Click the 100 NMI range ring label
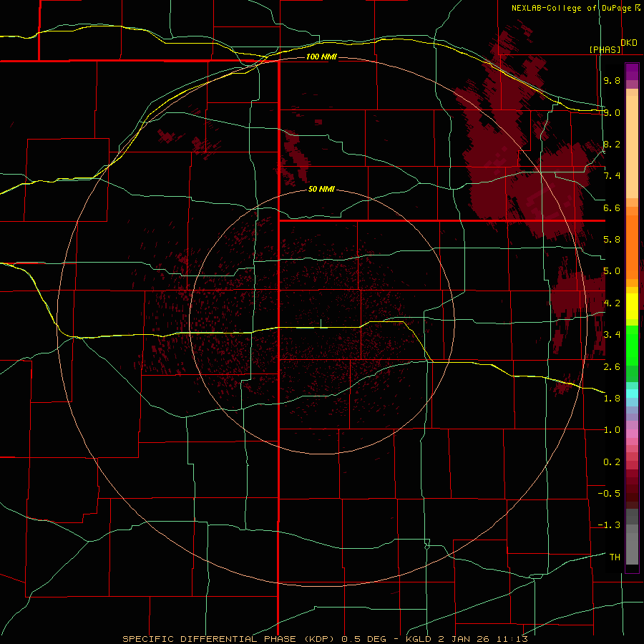 point(321,57)
